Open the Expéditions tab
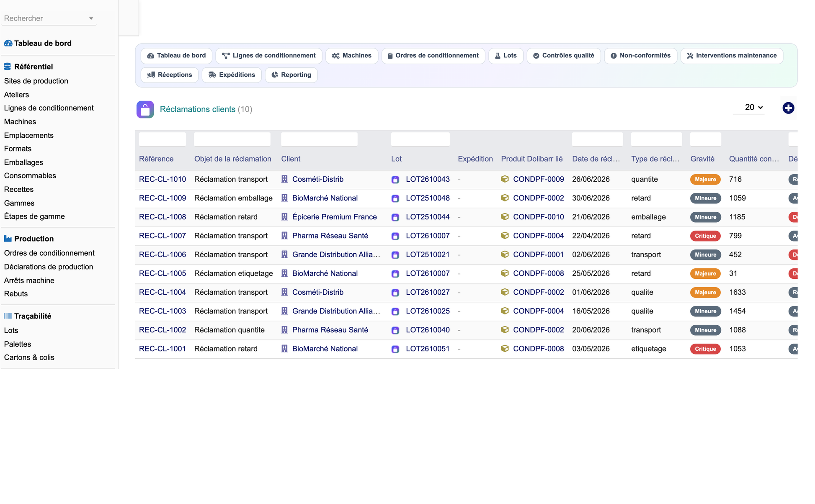Viewport: 815px width, 504px height. pyautogui.click(x=232, y=75)
